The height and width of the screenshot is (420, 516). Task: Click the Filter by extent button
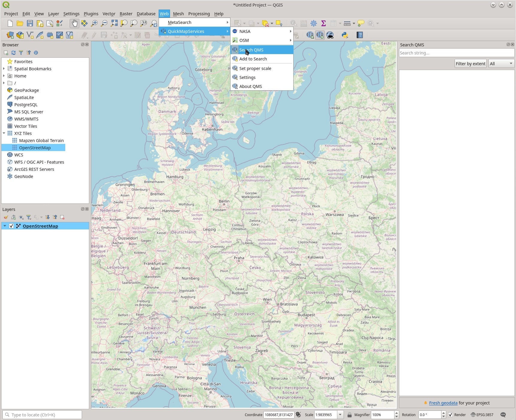471,64
